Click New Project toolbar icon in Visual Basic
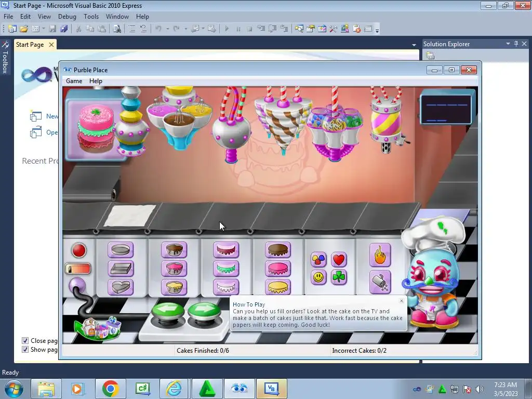The width and height of the screenshot is (532, 399). pos(12,29)
